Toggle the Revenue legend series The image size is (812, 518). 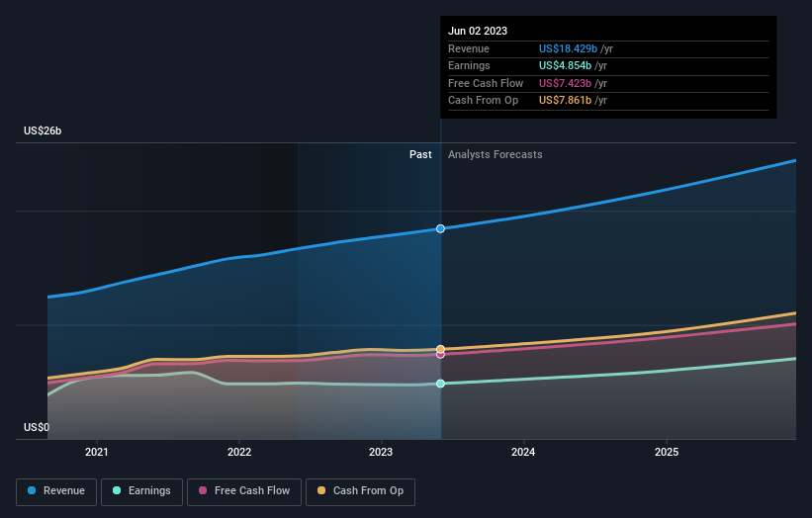pos(56,491)
